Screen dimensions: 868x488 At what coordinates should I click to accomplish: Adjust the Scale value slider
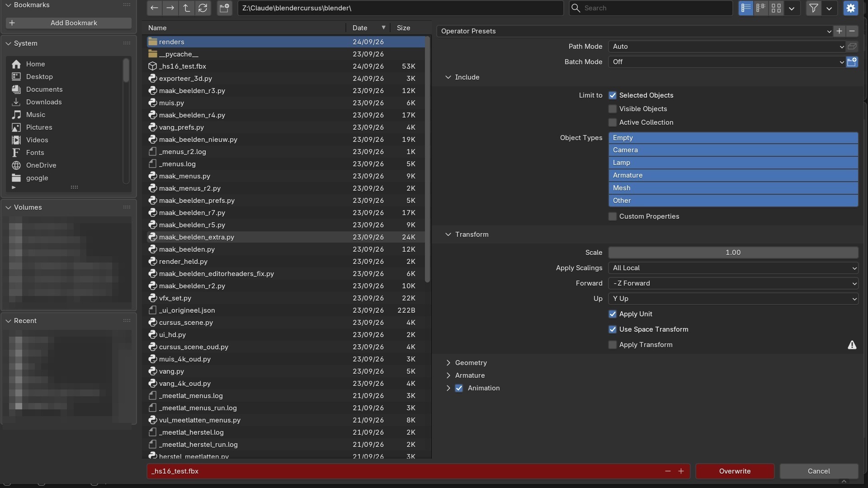tap(733, 253)
